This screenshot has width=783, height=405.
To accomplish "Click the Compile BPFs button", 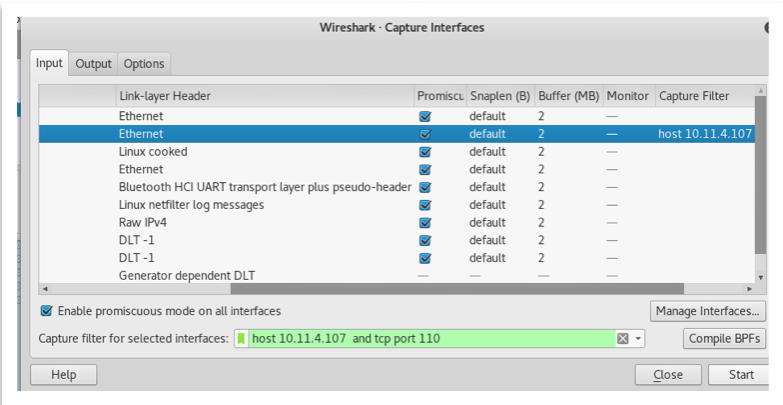I will (724, 339).
